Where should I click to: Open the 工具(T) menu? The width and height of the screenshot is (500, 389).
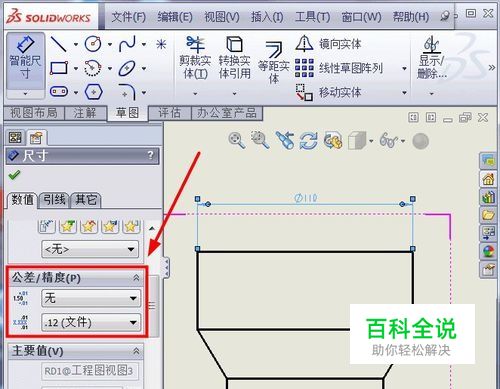pyautogui.click(x=312, y=17)
